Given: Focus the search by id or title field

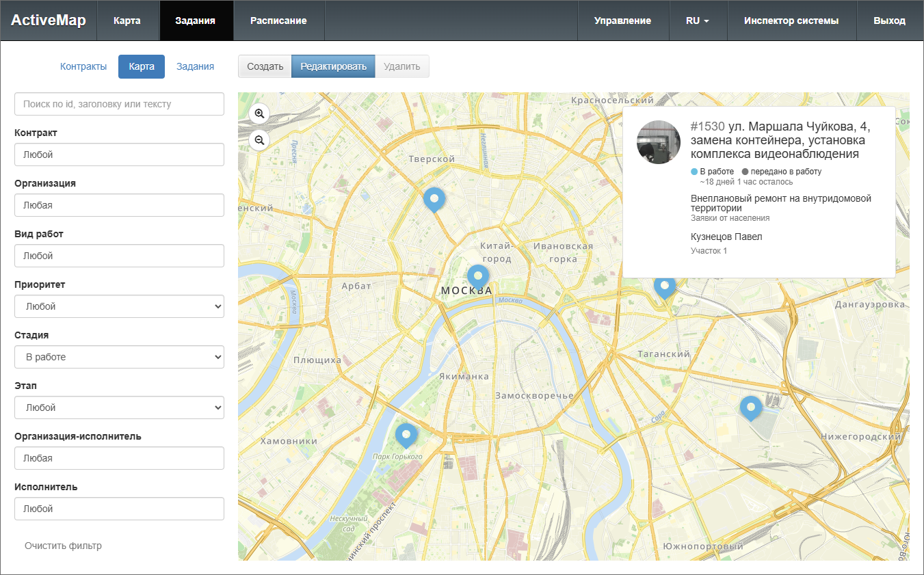Looking at the screenshot, I should coord(119,104).
